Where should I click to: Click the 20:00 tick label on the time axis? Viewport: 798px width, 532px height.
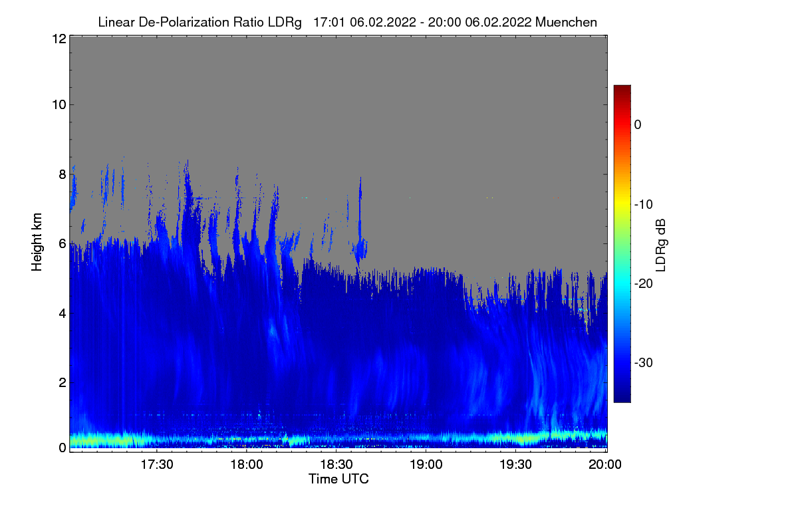point(606,465)
